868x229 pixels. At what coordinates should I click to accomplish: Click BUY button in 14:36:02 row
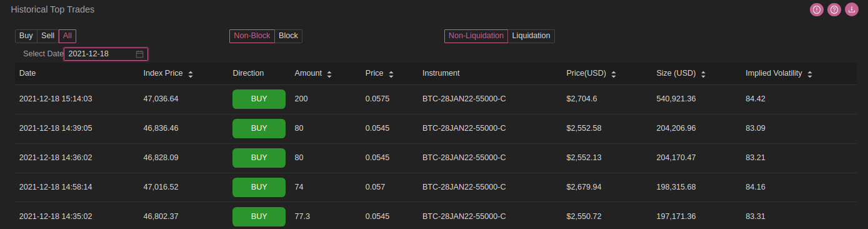(x=259, y=158)
